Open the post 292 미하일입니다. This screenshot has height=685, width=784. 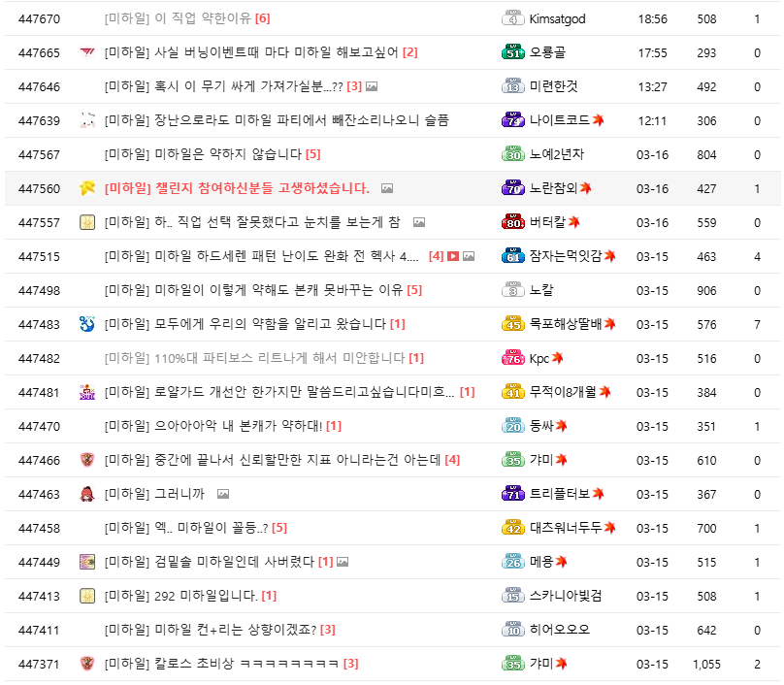click(206, 596)
